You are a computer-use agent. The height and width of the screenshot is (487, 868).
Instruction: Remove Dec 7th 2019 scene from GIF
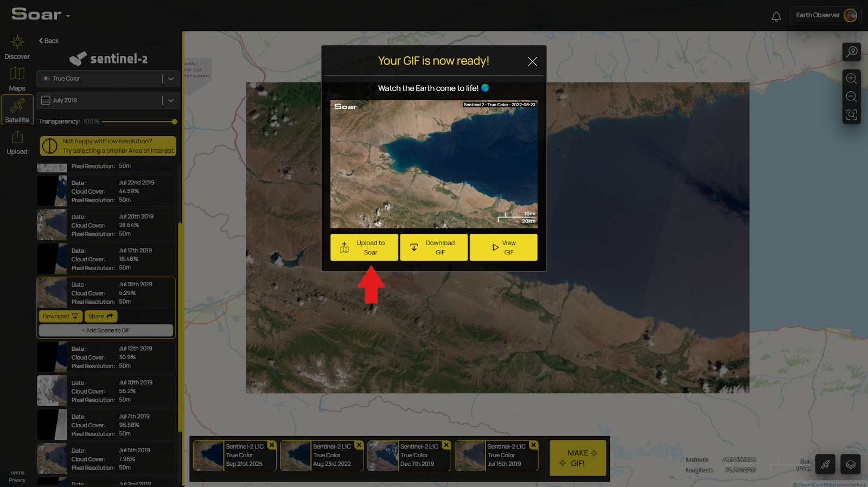pyautogui.click(x=446, y=445)
